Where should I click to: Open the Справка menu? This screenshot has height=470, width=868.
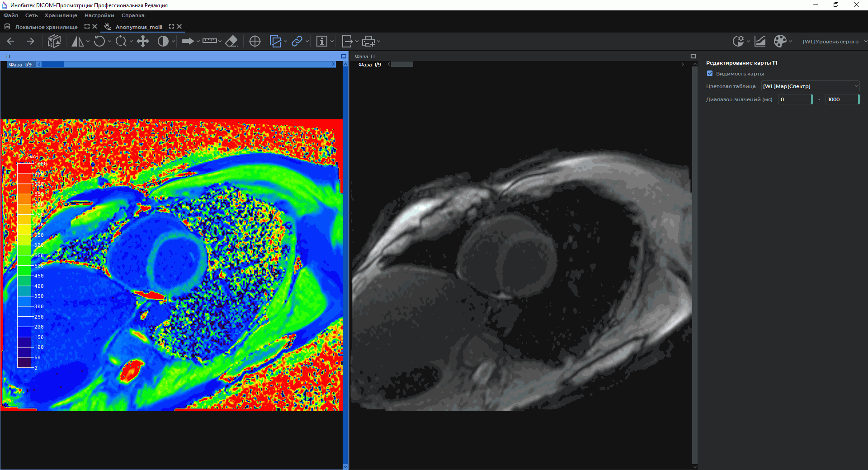click(x=133, y=15)
